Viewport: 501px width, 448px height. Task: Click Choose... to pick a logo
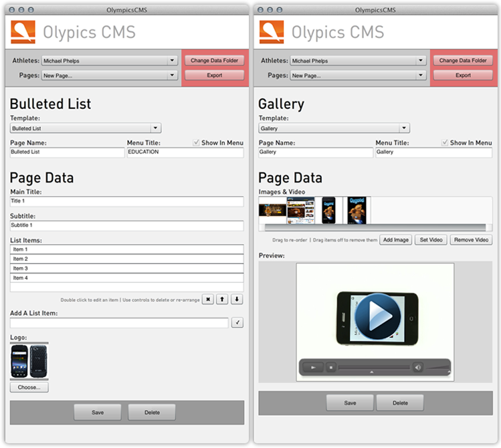[x=29, y=387]
